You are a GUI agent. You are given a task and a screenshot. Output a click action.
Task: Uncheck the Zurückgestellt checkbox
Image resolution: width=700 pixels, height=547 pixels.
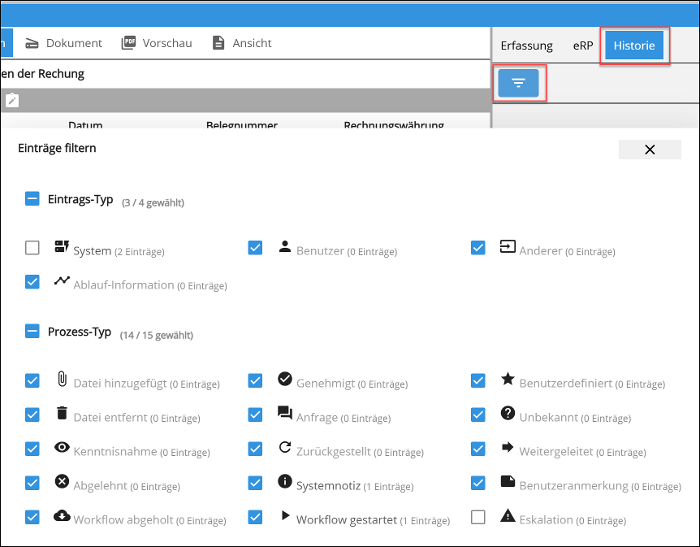pyautogui.click(x=255, y=449)
